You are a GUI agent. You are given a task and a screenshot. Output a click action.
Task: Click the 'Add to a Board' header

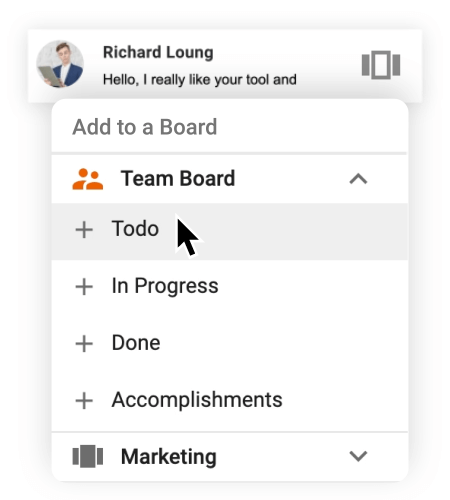[145, 127]
